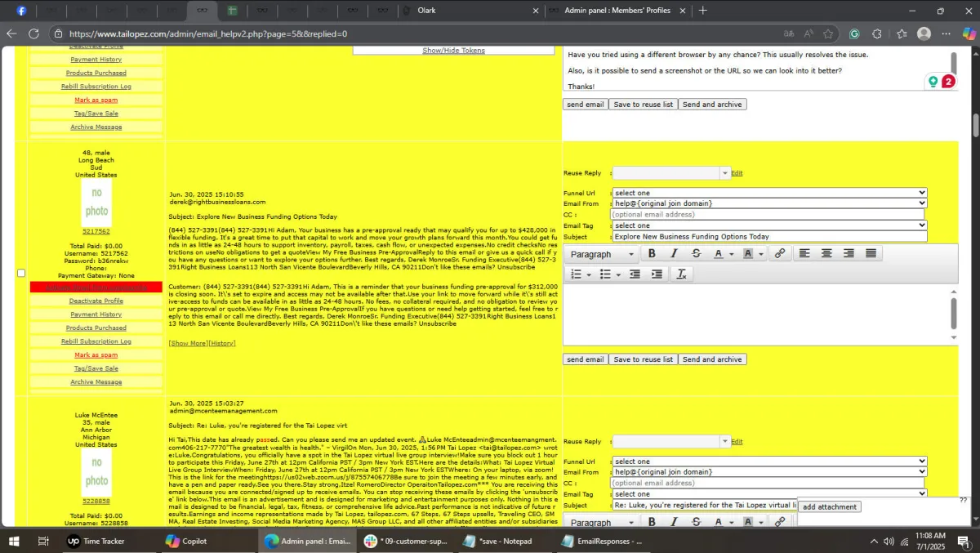Insert a numbered list in the Explore New Business editor
The image size is (980, 553).
(576, 274)
